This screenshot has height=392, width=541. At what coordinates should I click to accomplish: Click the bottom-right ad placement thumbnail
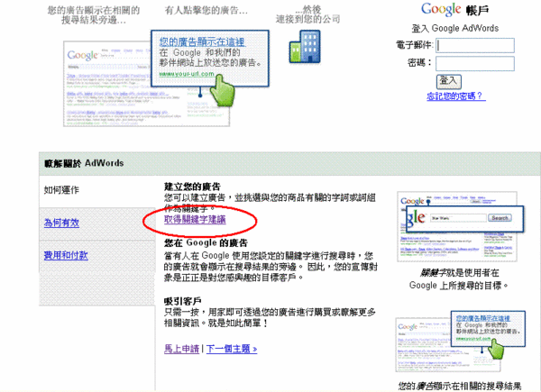point(461,342)
